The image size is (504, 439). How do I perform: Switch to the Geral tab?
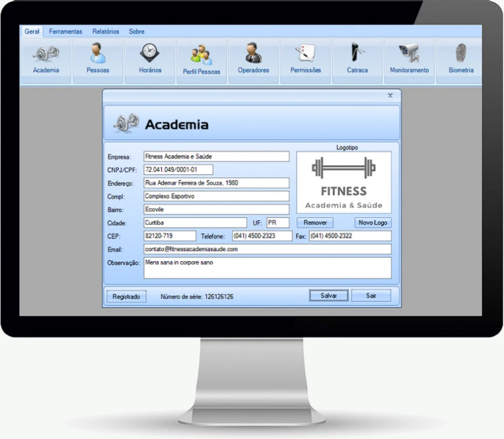pos(32,32)
